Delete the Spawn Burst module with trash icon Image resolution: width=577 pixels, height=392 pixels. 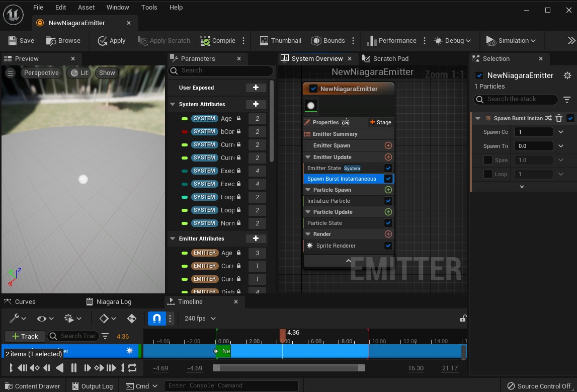click(559, 118)
